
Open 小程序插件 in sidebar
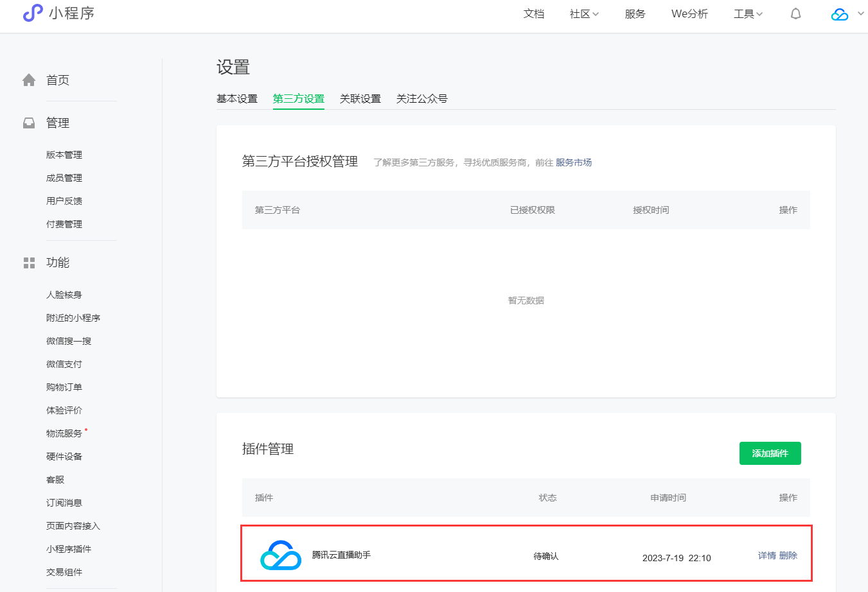[69, 549]
